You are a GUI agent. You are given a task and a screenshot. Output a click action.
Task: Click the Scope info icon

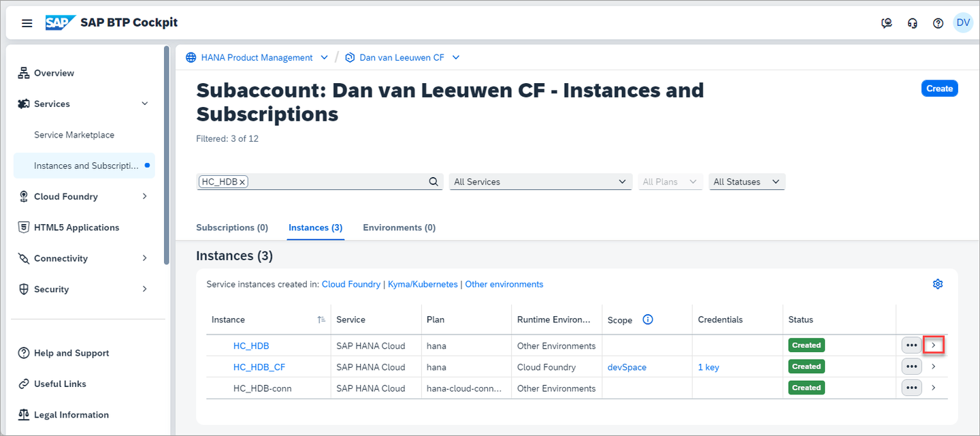click(x=648, y=320)
